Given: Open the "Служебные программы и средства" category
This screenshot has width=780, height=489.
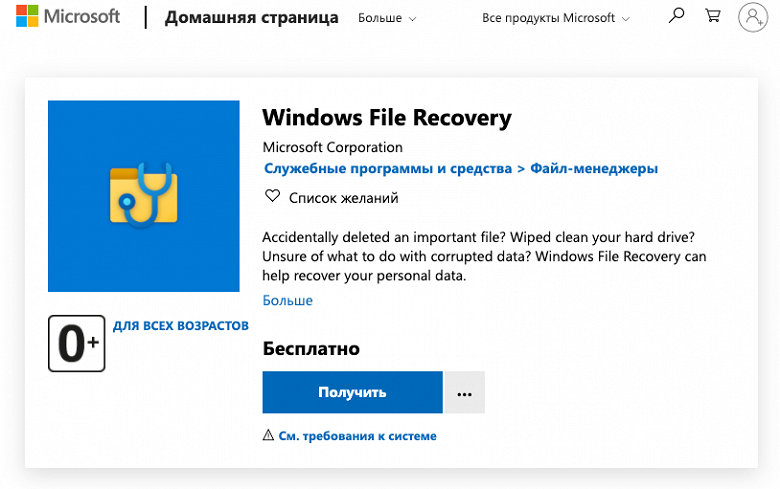Looking at the screenshot, I should [x=387, y=169].
